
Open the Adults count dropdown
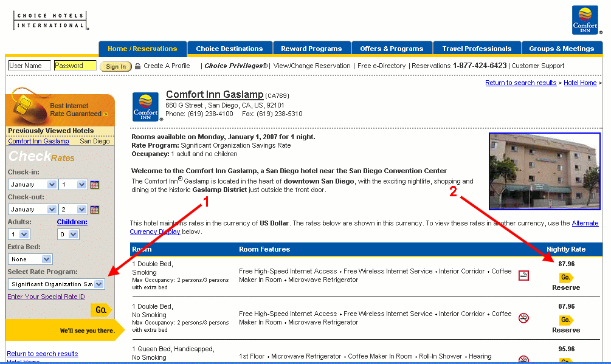pos(19,235)
